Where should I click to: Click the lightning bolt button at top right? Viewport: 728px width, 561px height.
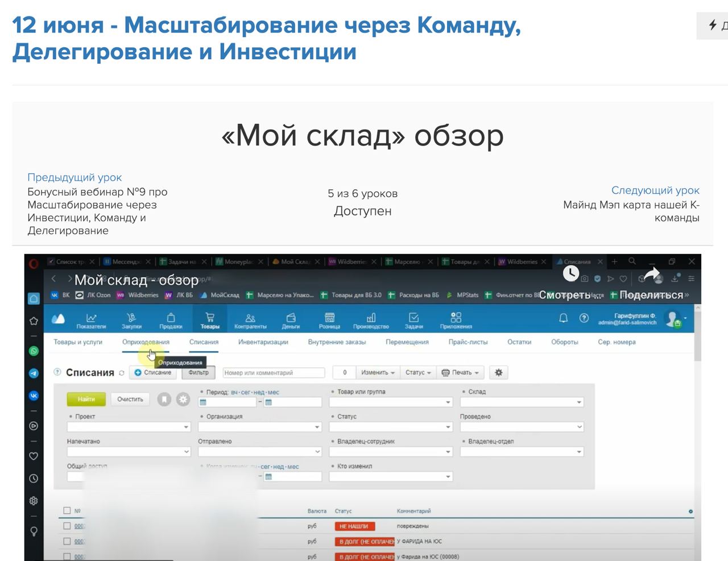pos(713,25)
